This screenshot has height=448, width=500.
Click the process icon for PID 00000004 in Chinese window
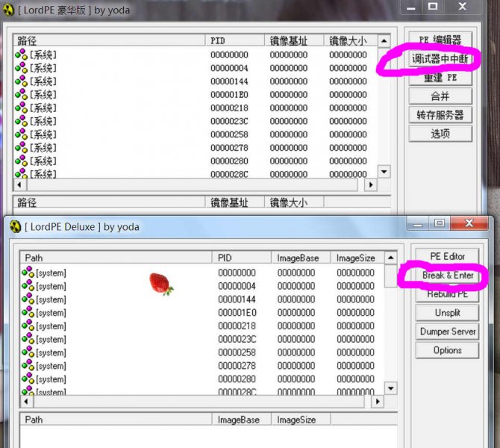22,68
